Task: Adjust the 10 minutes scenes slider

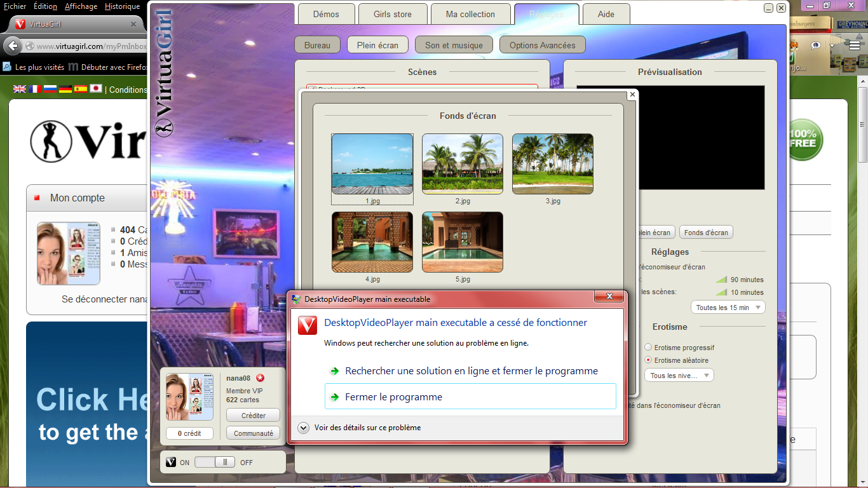Action: pyautogui.click(x=721, y=292)
